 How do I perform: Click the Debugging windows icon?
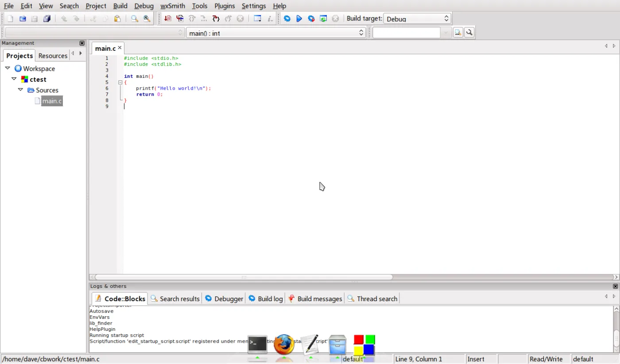258,19
